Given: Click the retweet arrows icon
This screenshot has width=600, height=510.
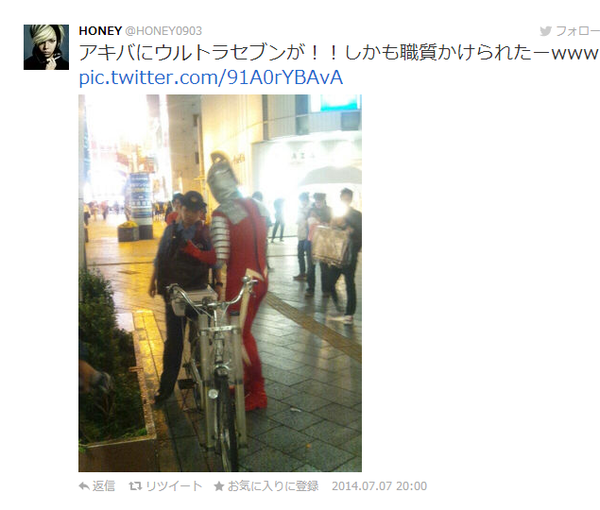Looking at the screenshot, I should 135,486.
